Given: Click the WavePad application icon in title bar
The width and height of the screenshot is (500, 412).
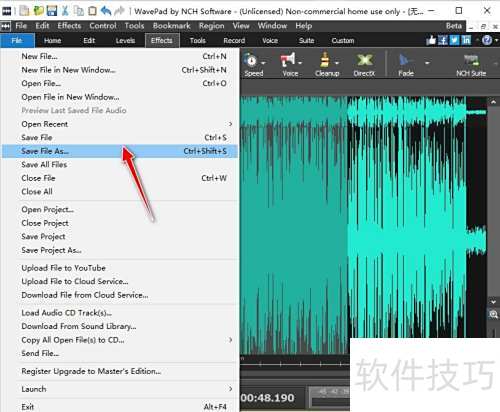Looking at the screenshot, I should click(x=6, y=11).
